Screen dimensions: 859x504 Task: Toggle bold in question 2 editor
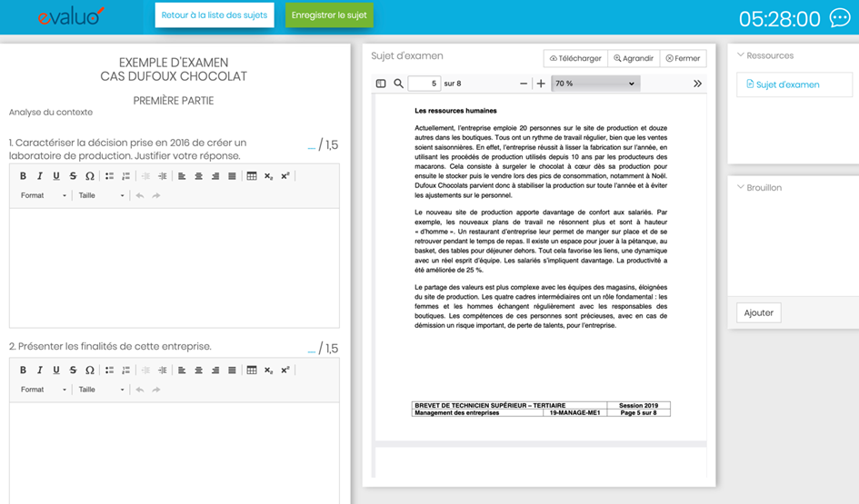23,371
